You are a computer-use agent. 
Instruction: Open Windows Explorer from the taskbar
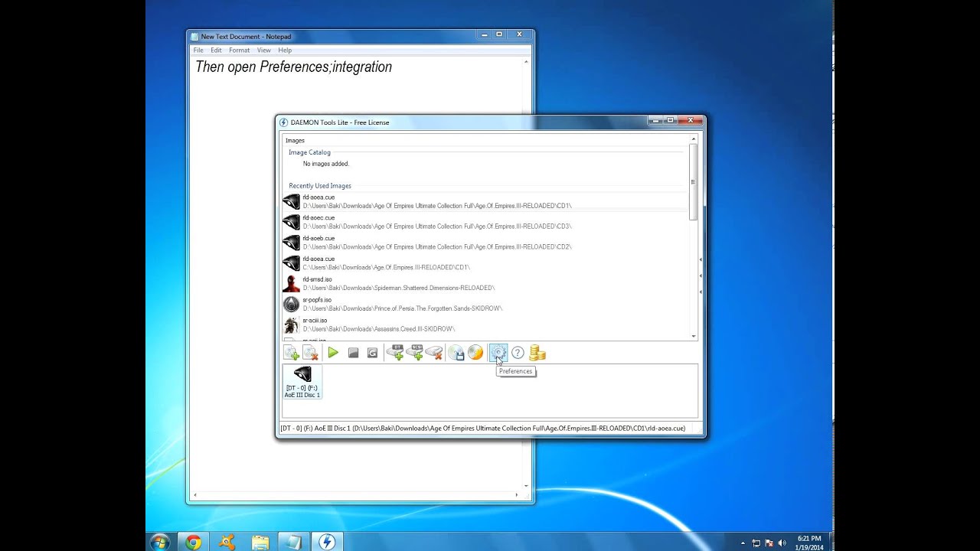pos(260,542)
